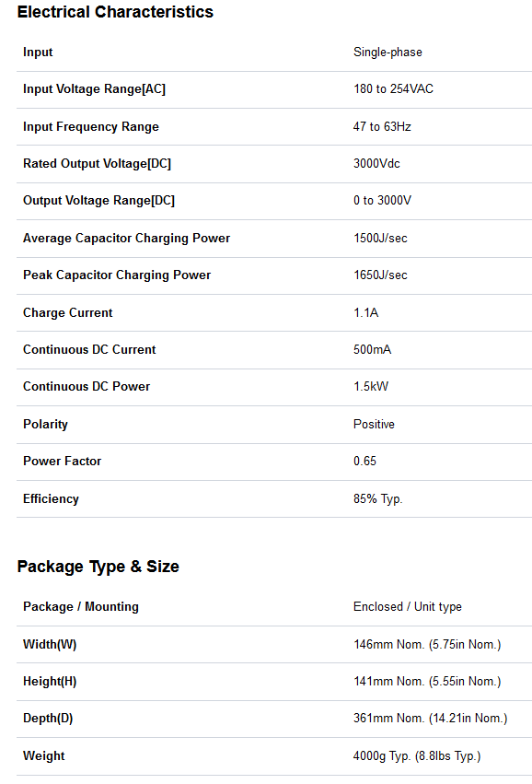Click the 85% Typ. efficiency value
The height and width of the screenshot is (784, 532).
(x=377, y=499)
